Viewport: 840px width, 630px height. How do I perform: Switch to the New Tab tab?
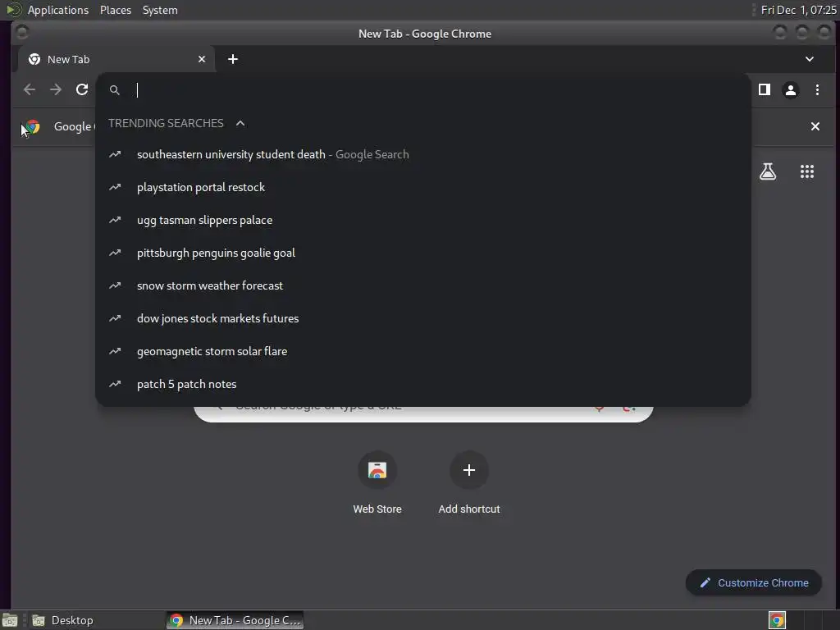click(x=116, y=59)
